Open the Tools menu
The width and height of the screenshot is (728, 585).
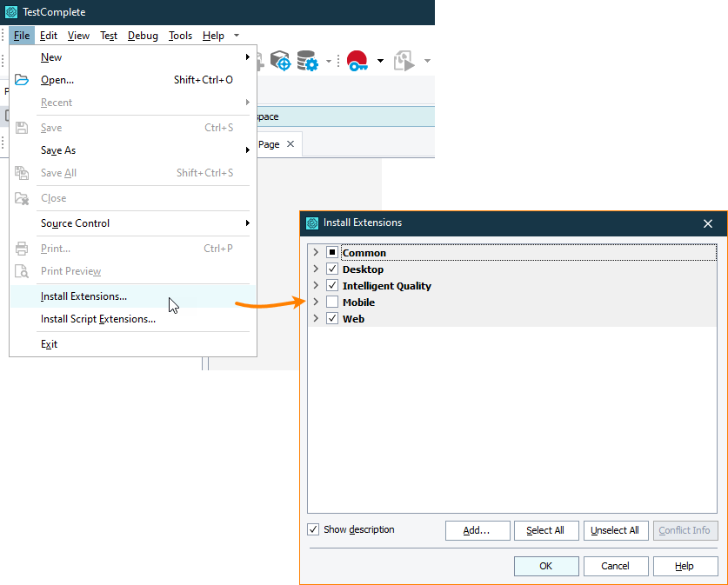tap(180, 36)
